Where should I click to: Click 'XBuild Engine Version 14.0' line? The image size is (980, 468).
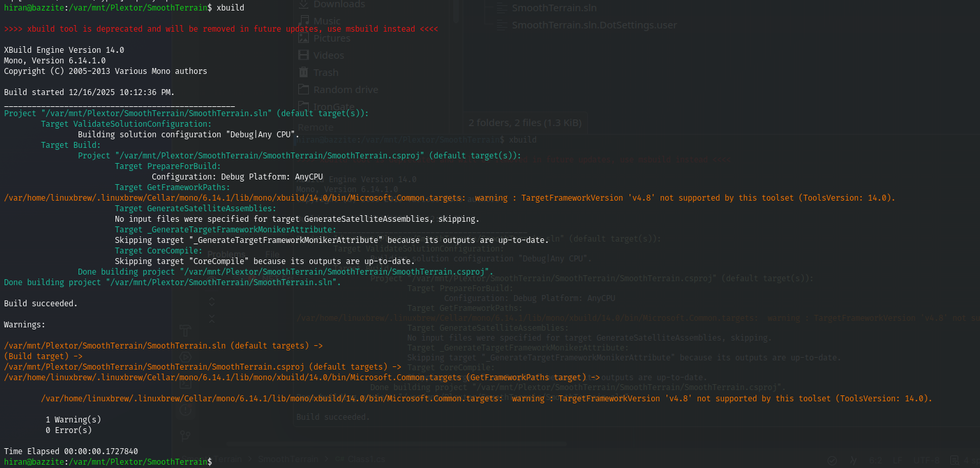coord(64,50)
